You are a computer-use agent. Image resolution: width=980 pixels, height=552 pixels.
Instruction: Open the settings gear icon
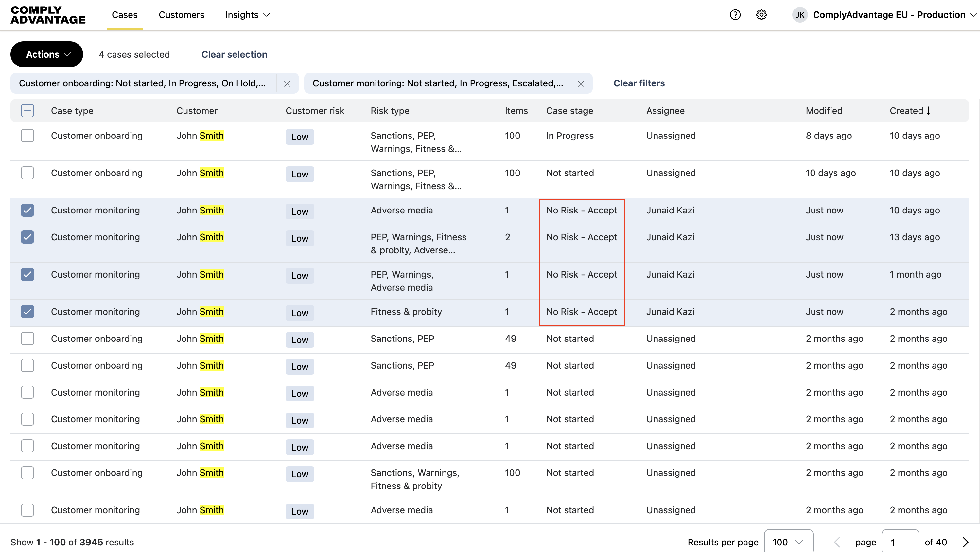pos(761,15)
